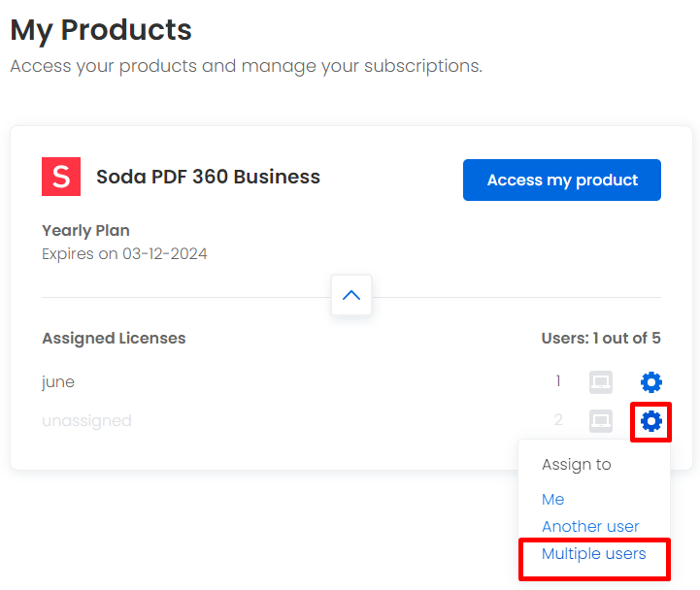Select the unassigned license entry
This screenshot has height=590, width=700.
point(86,421)
